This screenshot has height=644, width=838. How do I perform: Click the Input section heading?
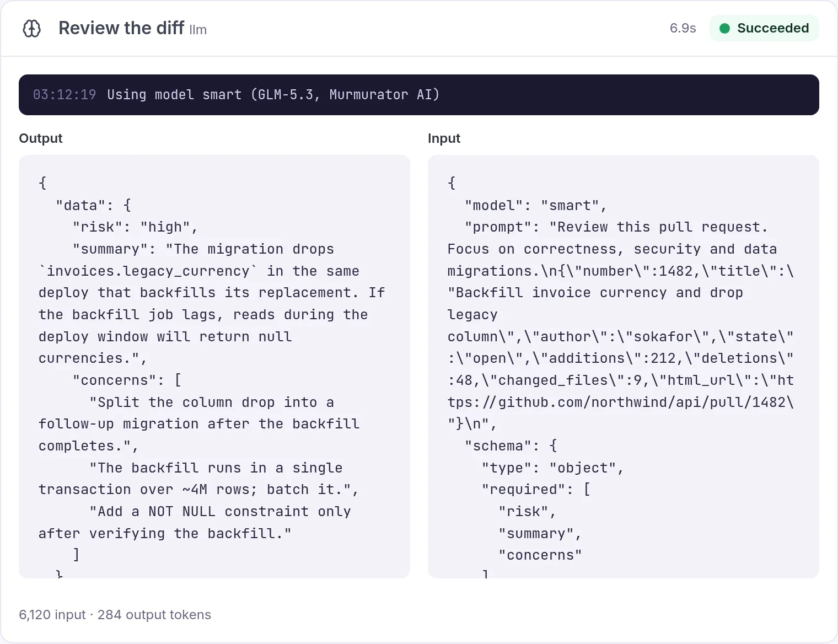[444, 138]
